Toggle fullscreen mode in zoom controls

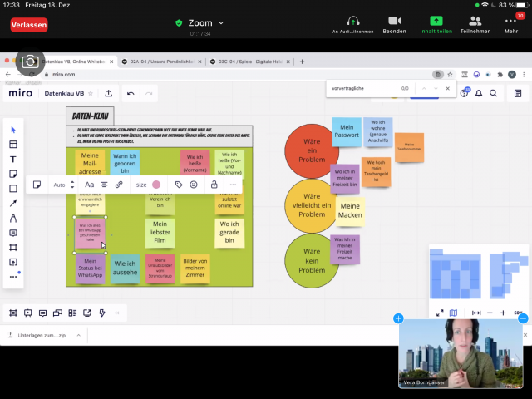coord(440,313)
